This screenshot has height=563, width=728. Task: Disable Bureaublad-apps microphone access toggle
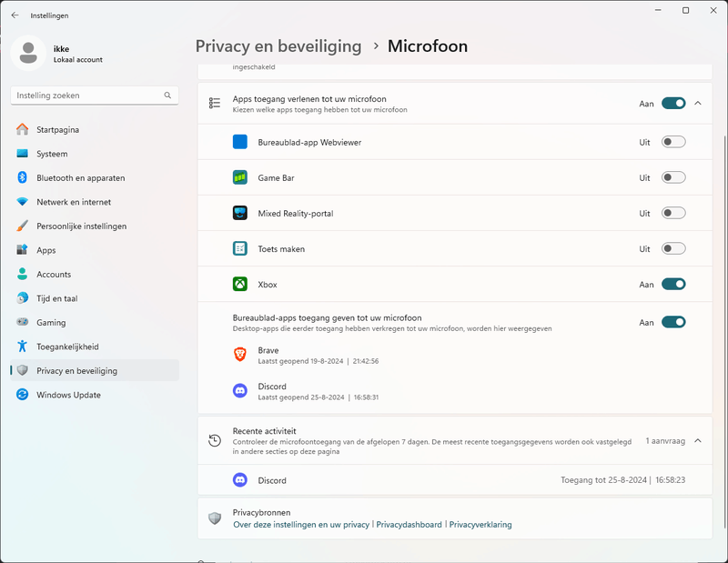coord(672,322)
